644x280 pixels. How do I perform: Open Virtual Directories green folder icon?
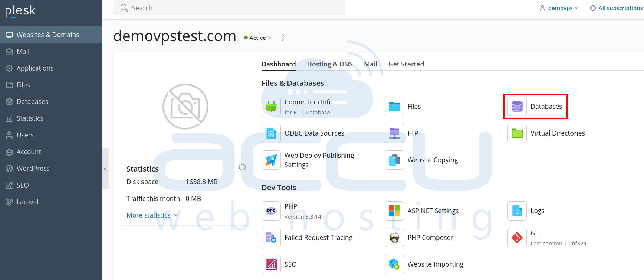click(x=517, y=133)
